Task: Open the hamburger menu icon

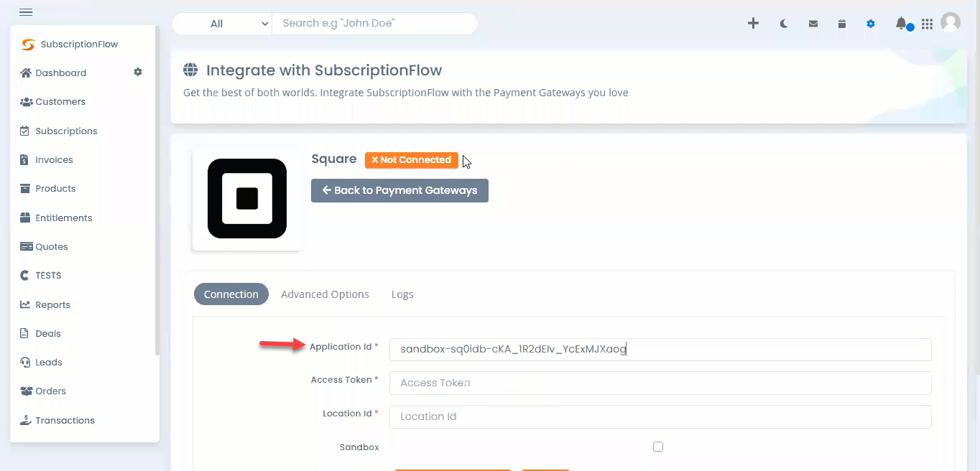Action: [26, 12]
